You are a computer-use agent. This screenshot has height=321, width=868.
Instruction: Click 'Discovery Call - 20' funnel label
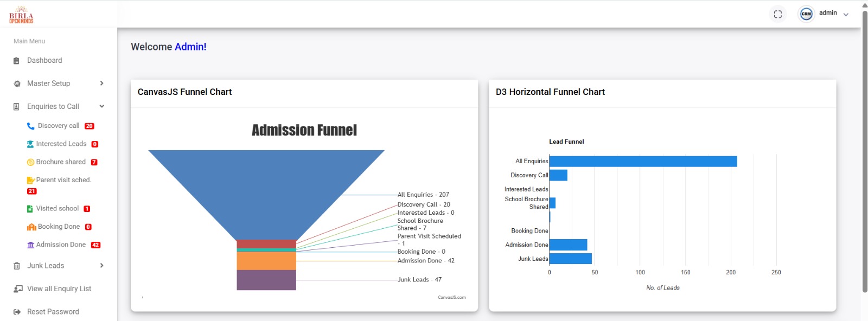click(424, 204)
